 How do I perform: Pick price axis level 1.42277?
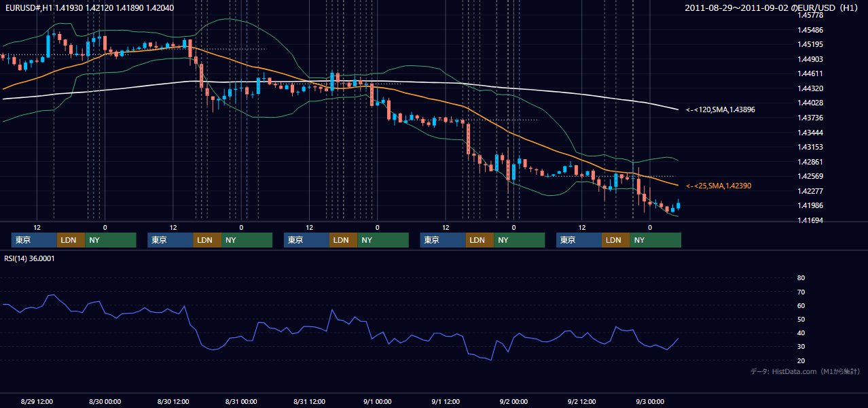pos(810,191)
